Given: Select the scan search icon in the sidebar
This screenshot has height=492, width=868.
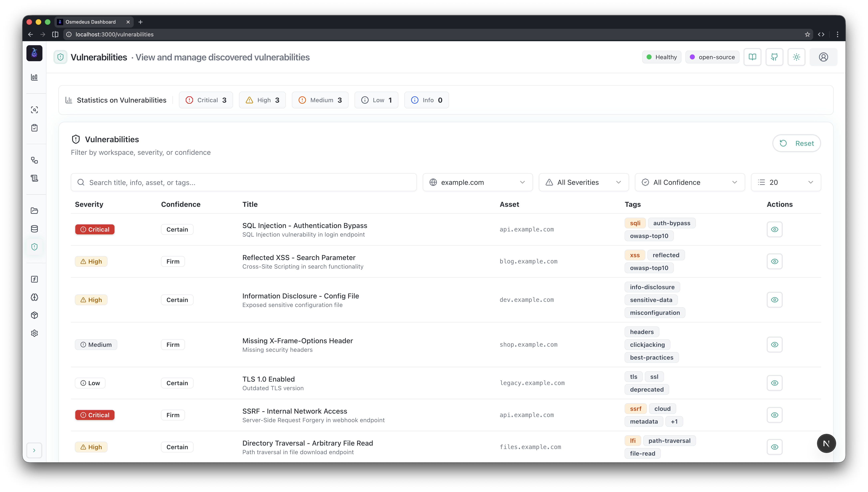Looking at the screenshot, I should coord(34,109).
